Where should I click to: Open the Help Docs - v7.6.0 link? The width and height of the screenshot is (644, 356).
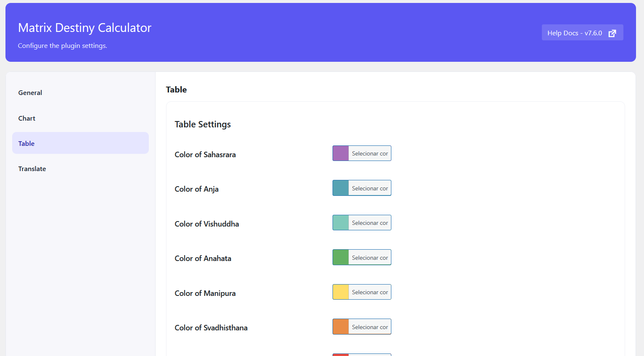coord(575,33)
